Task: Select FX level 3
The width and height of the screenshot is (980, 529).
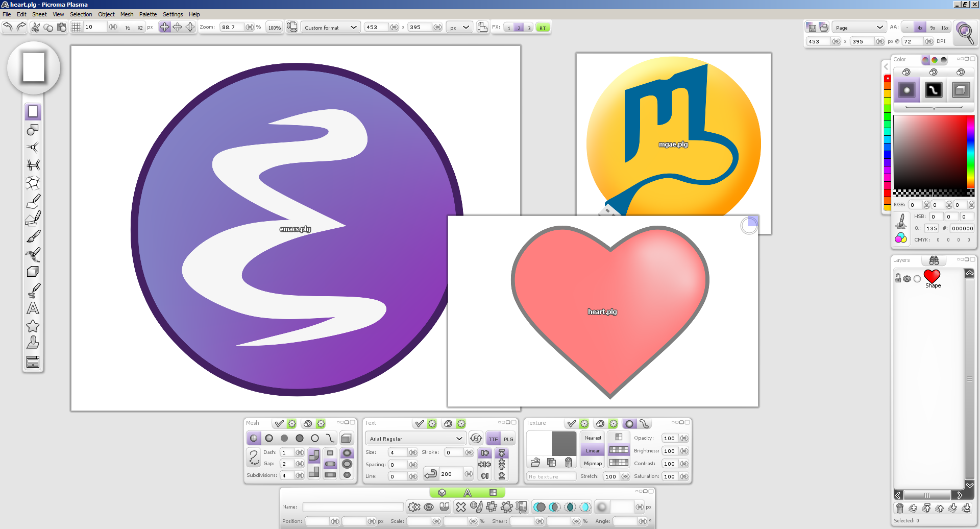Action: click(529, 28)
